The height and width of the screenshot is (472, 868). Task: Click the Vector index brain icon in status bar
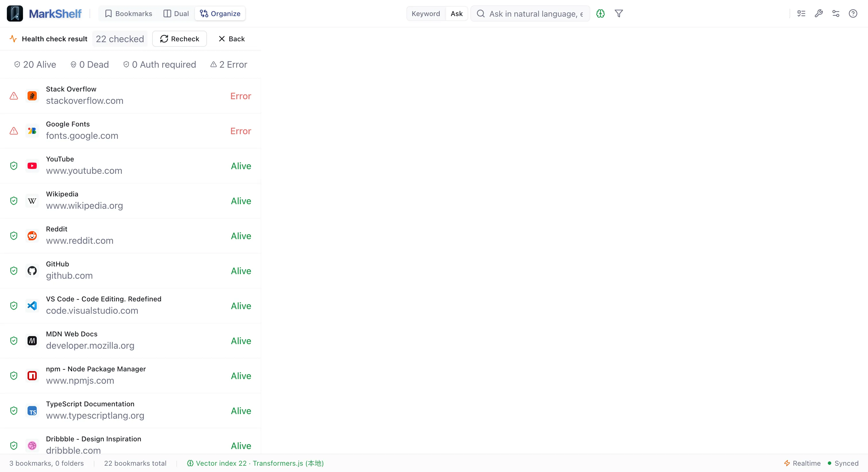tap(191, 463)
